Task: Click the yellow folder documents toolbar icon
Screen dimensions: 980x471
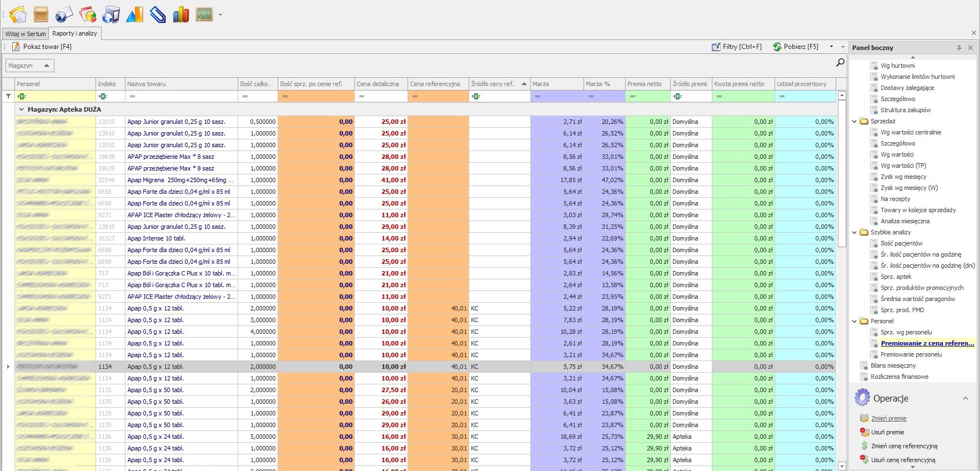Action: coord(18,14)
